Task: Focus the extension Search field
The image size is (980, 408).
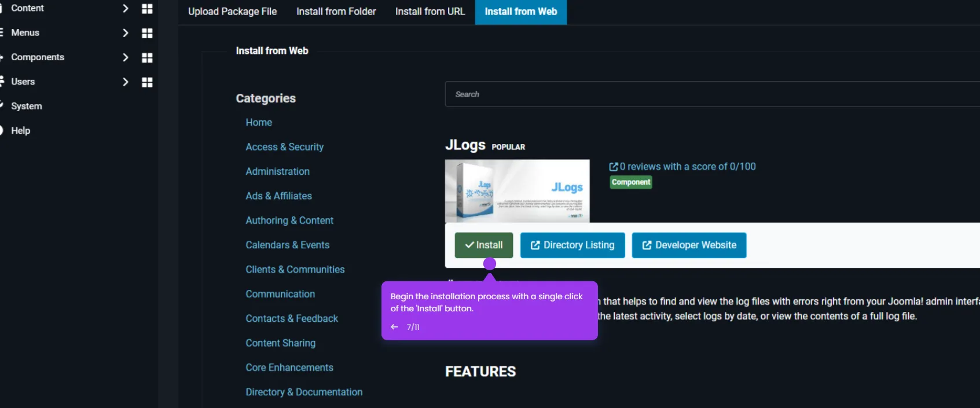Action: coord(712,94)
